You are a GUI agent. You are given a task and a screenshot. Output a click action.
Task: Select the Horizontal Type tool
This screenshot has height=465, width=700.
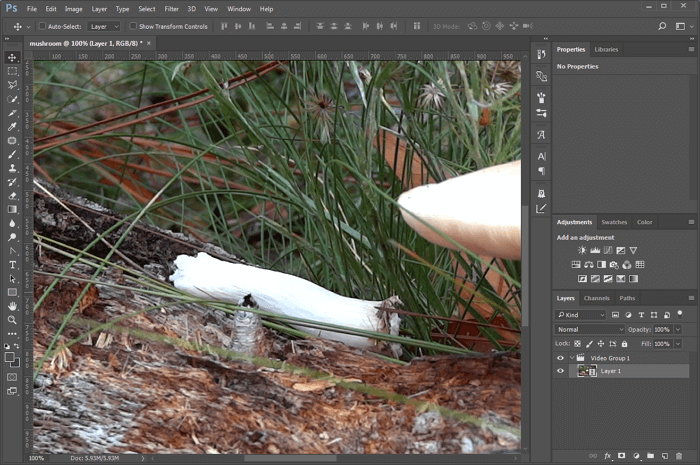(12, 264)
